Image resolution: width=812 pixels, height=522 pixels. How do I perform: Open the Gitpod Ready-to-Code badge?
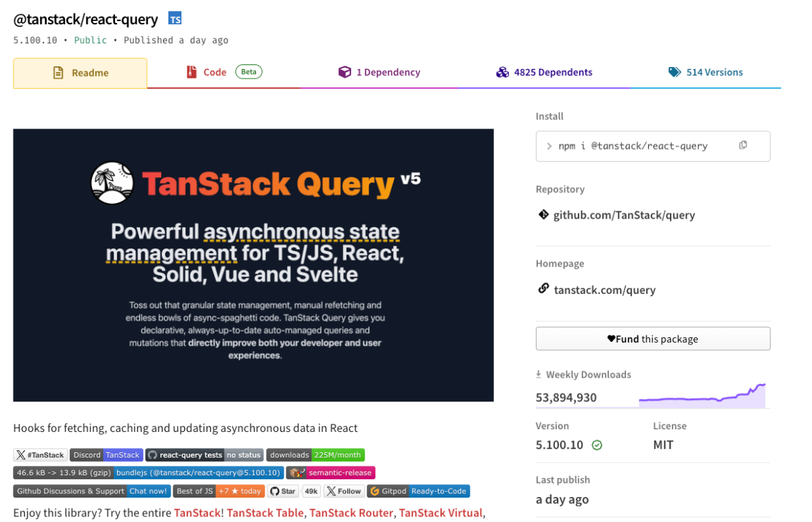point(418,491)
